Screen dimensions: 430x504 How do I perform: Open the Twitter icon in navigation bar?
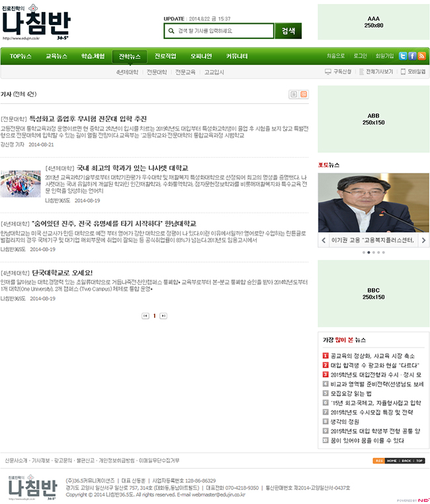(403, 56)
